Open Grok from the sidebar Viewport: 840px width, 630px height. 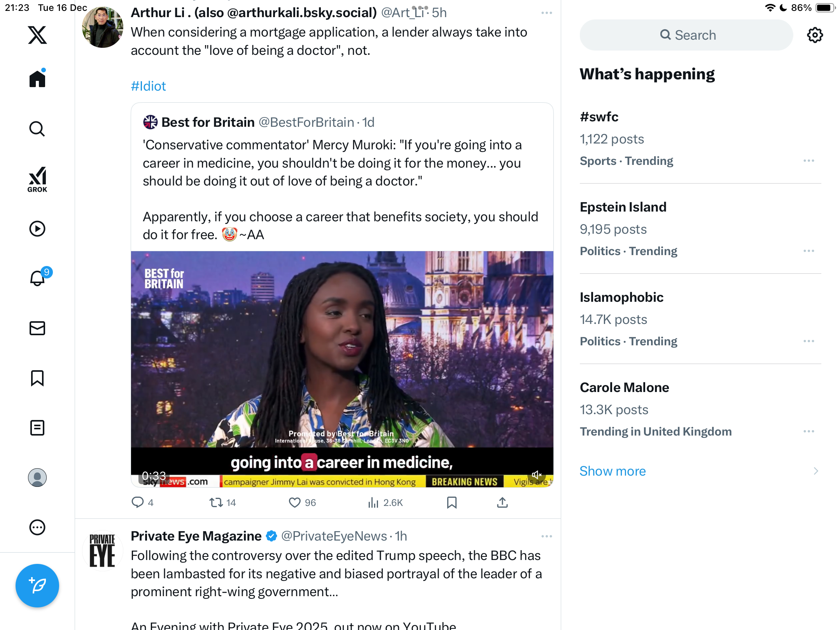click(37, 179)
